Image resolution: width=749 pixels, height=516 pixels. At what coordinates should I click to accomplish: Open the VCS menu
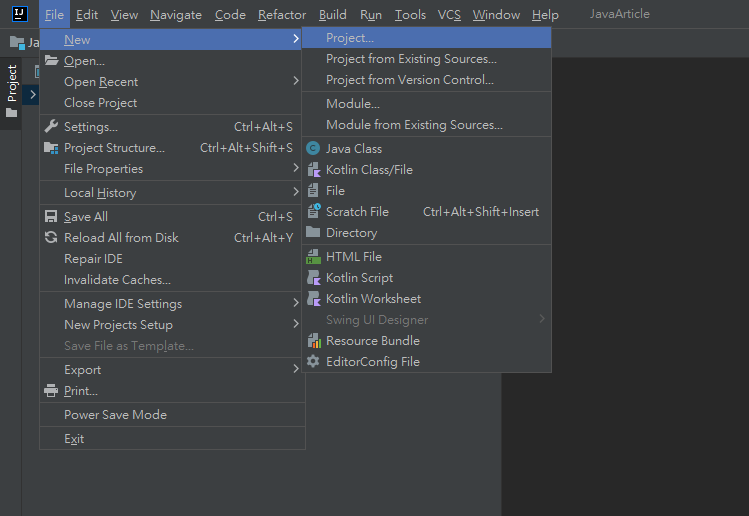coord(449,15)
